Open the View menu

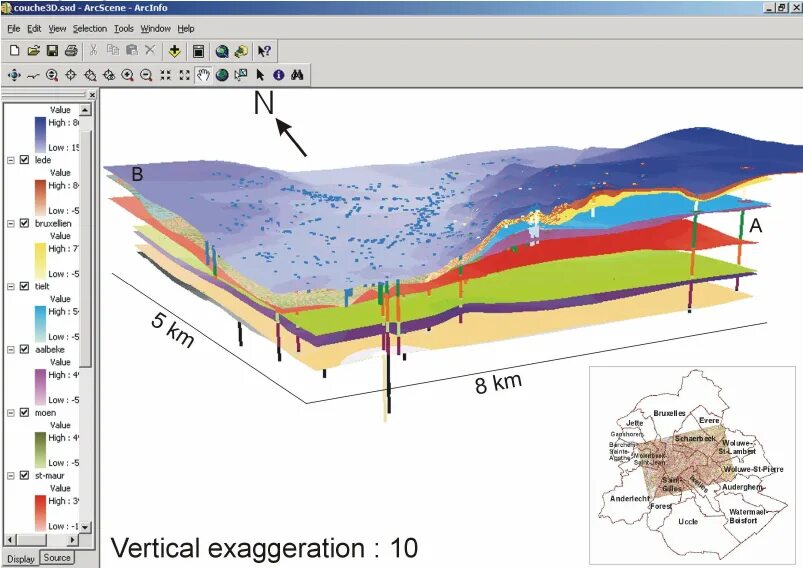(57, 29)
